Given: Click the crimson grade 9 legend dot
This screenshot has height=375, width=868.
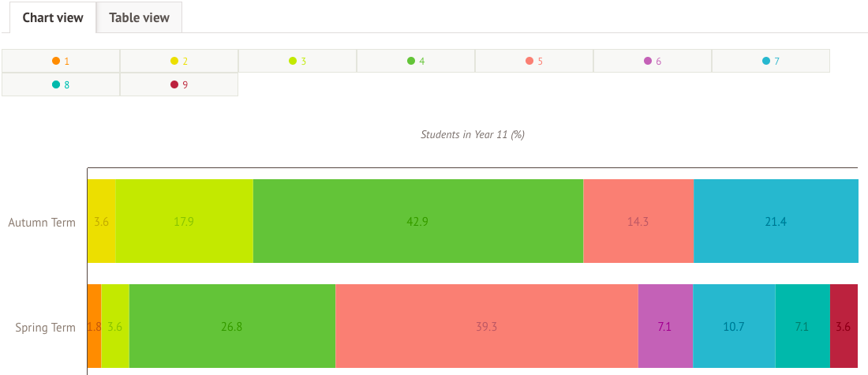Looking at the screenshot, I should 174,84.
